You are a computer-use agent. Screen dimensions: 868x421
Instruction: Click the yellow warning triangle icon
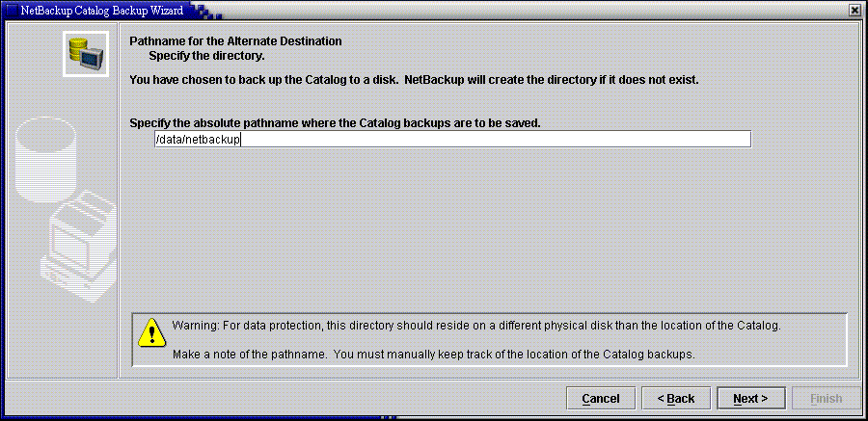pyautogui.click(x=151, y=333)
